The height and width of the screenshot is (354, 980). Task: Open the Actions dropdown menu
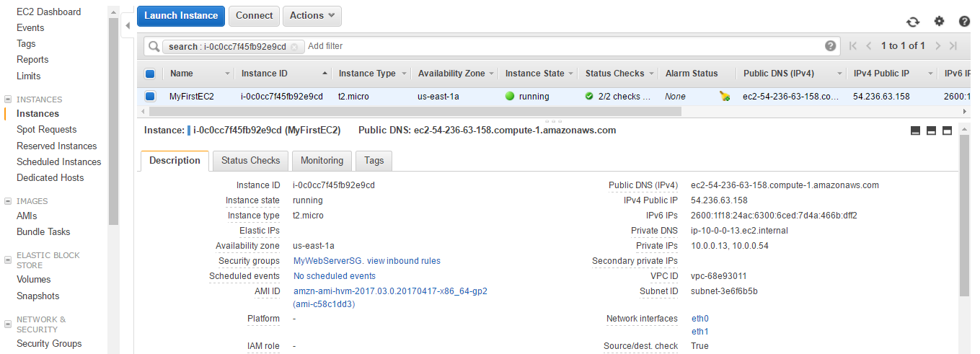pyautogui.click(x=312, y=16)
